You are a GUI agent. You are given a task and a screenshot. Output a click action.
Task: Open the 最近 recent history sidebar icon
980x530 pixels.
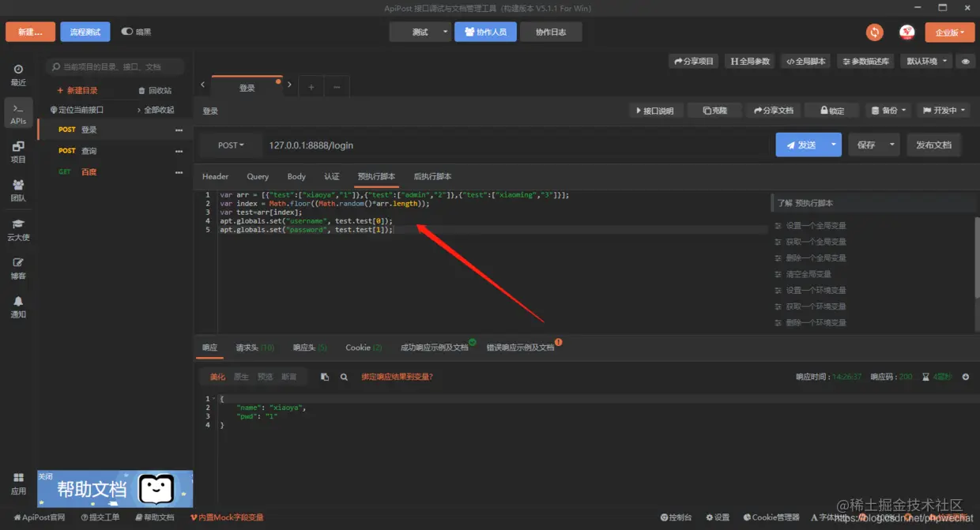(x=18, y=75)
